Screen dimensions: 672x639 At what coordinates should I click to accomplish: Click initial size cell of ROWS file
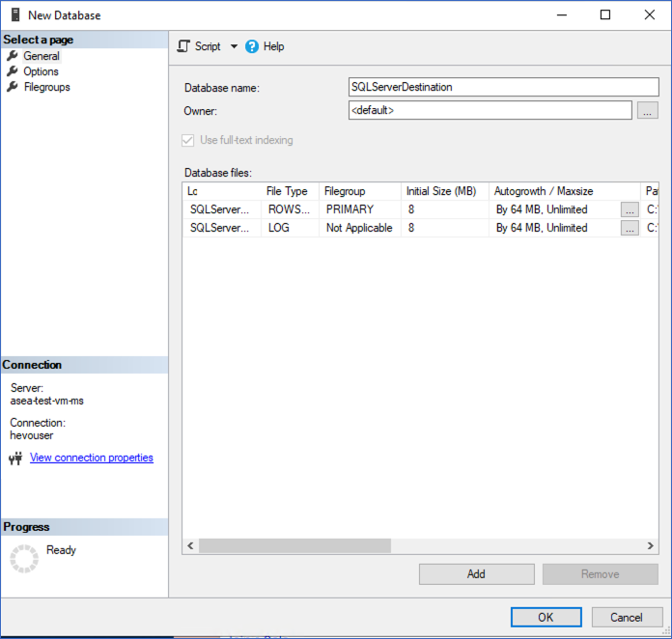click(444, 209)
